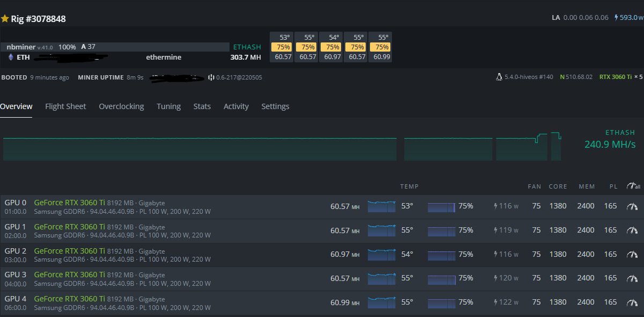
Task: Open the Tuning tab
Action: click(169, 106)
